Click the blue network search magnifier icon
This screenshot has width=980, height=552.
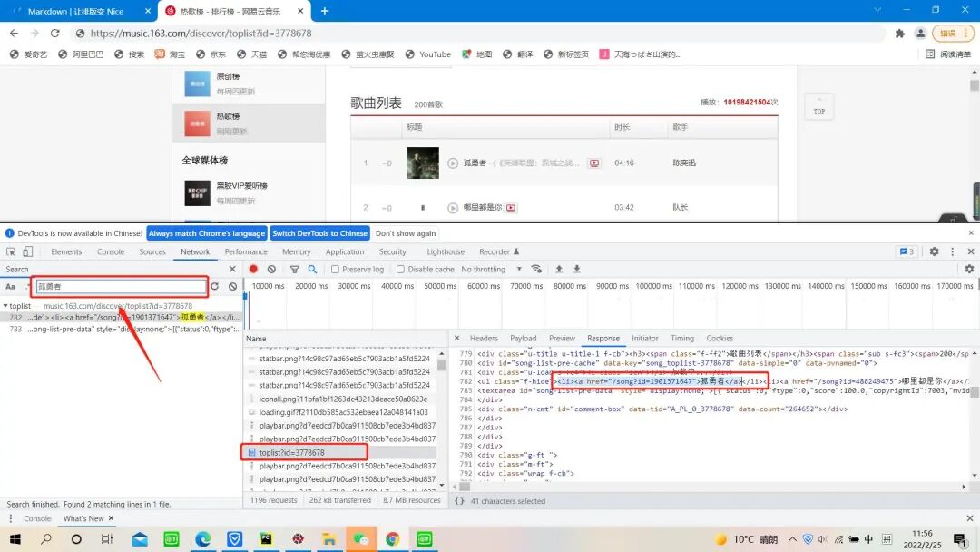[312, 269]
